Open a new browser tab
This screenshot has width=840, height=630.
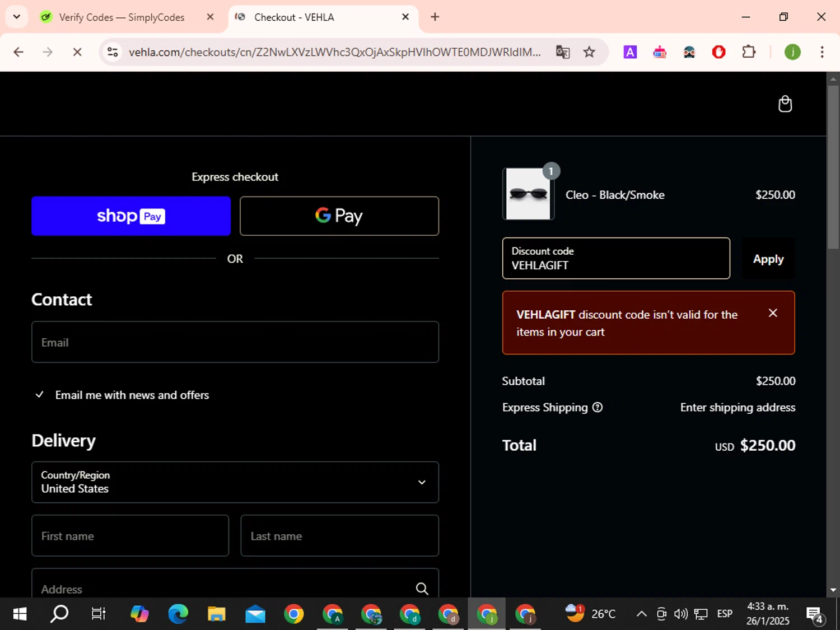435,17
